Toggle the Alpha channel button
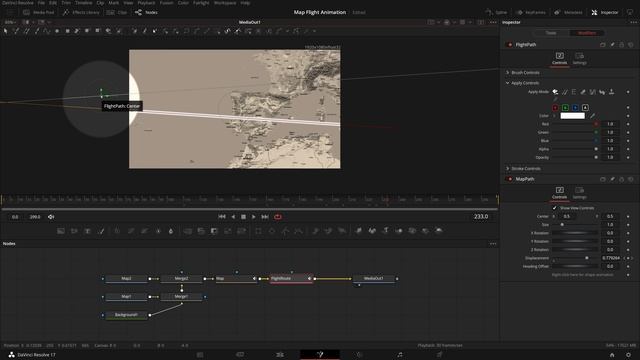The width and height of the screenshot is (640, 360). pyautogui.click(x=585, y=107)
